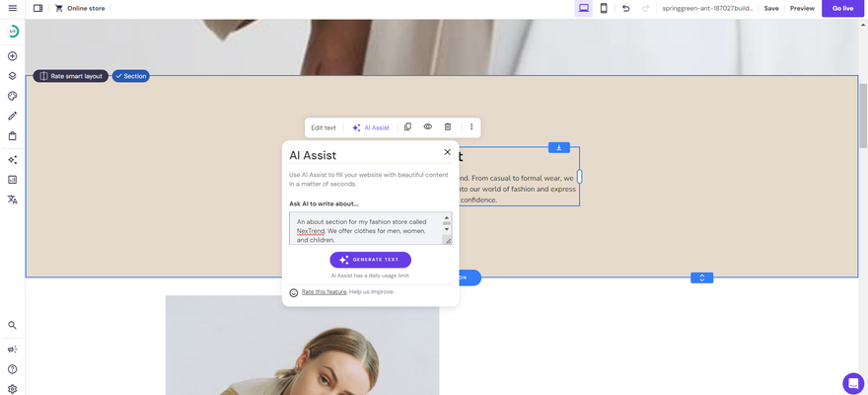Switch to mobile preview mode

point(604,8)
